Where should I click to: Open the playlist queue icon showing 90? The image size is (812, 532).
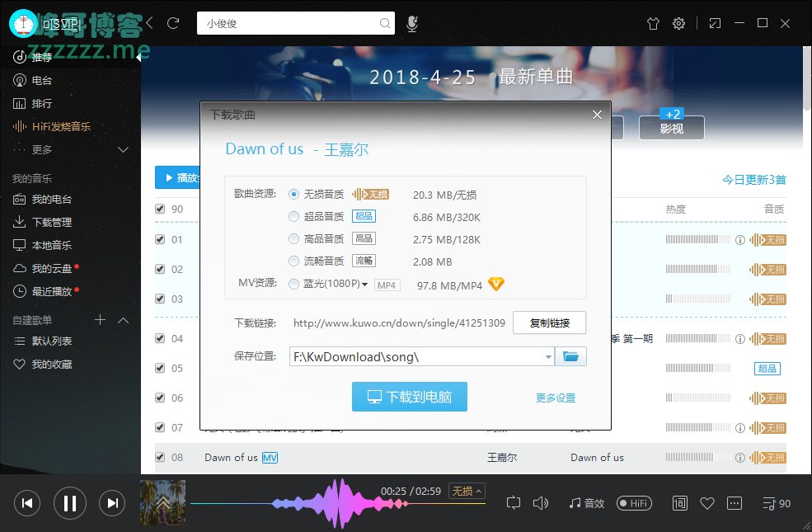point(777,503)
